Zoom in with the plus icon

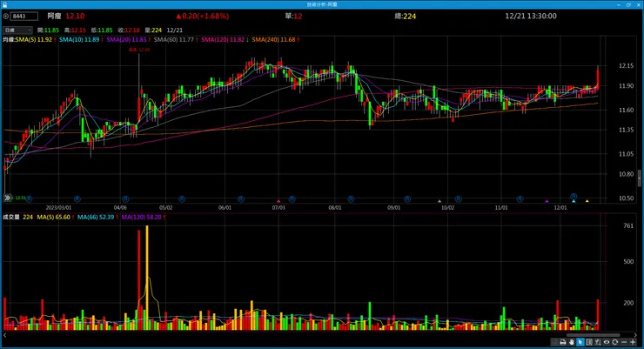tap(633, 342)
